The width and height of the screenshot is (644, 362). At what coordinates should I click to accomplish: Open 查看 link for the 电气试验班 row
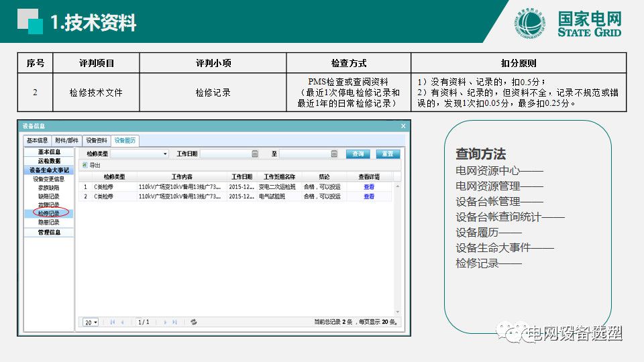368,196
